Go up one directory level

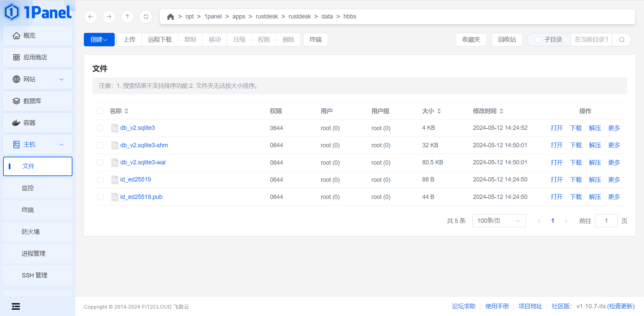(127, 16)
